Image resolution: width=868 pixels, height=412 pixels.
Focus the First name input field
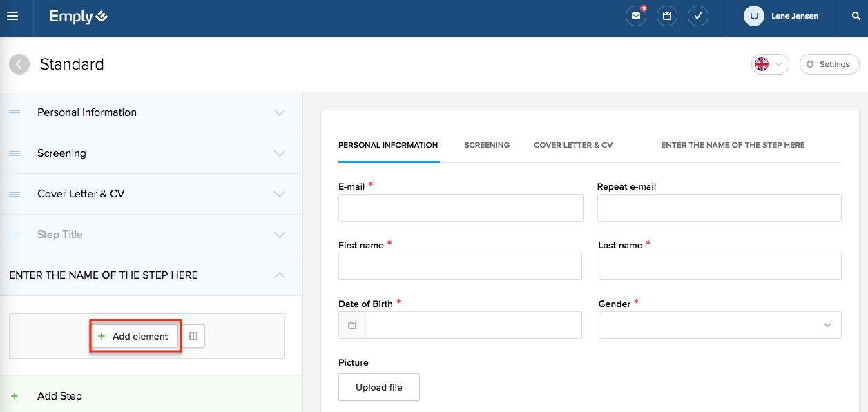(x=460, y=266)
